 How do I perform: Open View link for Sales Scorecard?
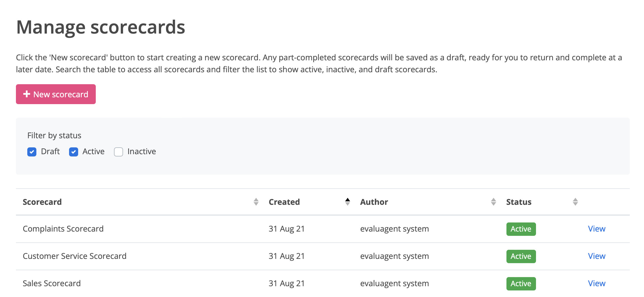[x=597, y=283]
